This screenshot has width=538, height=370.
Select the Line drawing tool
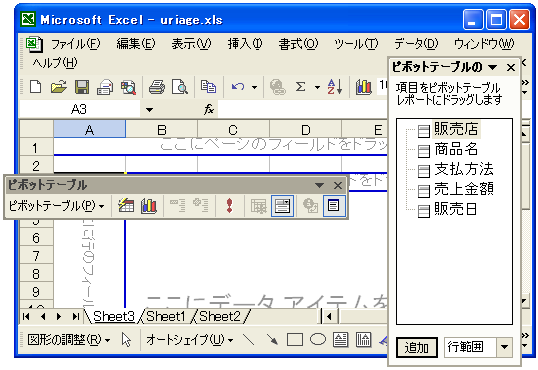[x=248, y=340]
